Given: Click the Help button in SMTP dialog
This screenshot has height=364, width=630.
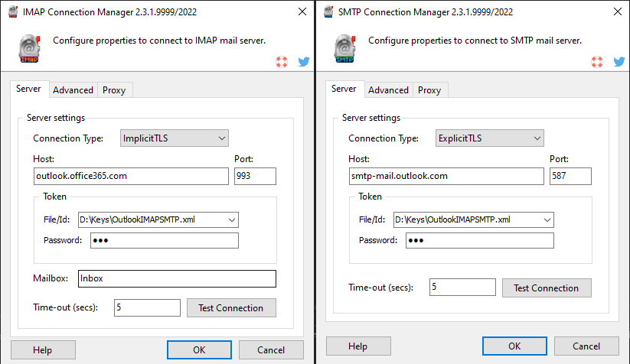Looking at the screenshot, I should [357, 346].
